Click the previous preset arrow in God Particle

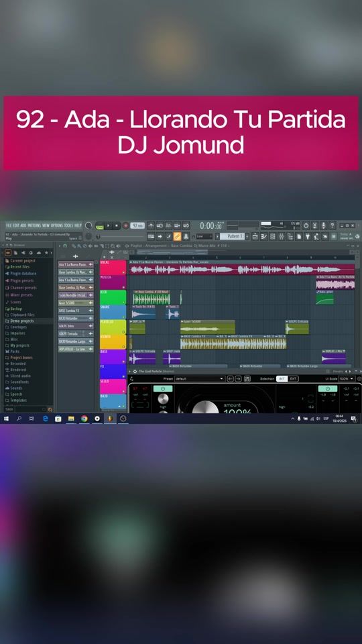[230, 378]
